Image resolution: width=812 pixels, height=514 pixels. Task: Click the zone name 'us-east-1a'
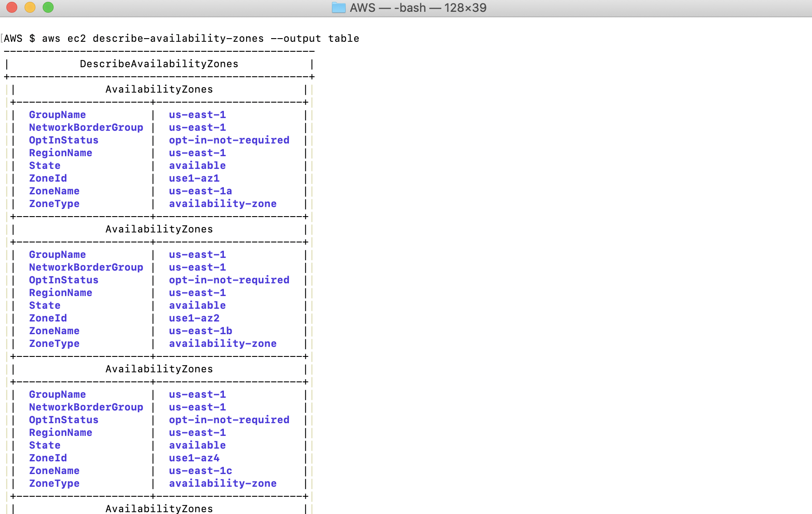coord(200,191)
